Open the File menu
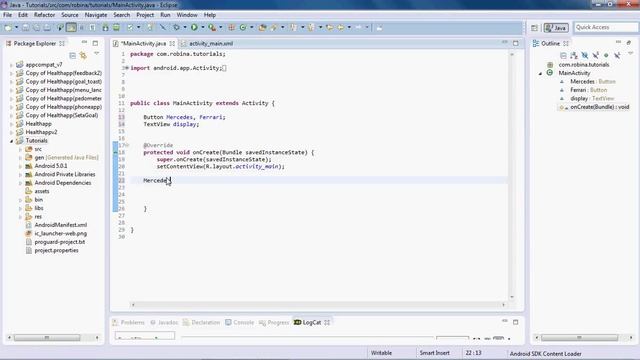Viewport: 640px width, 360px height. click(x=7, y=15)
